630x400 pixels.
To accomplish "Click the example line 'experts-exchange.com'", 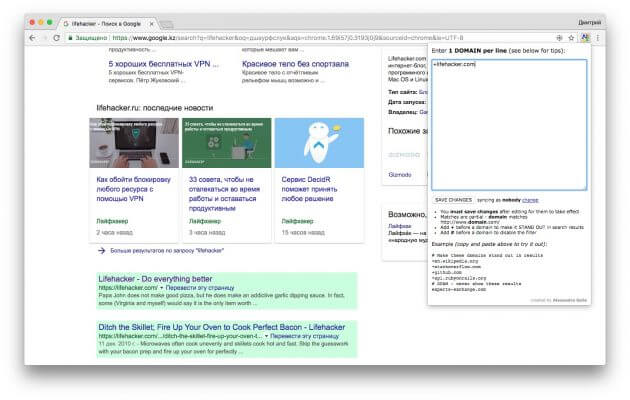I will coord(458,289).
